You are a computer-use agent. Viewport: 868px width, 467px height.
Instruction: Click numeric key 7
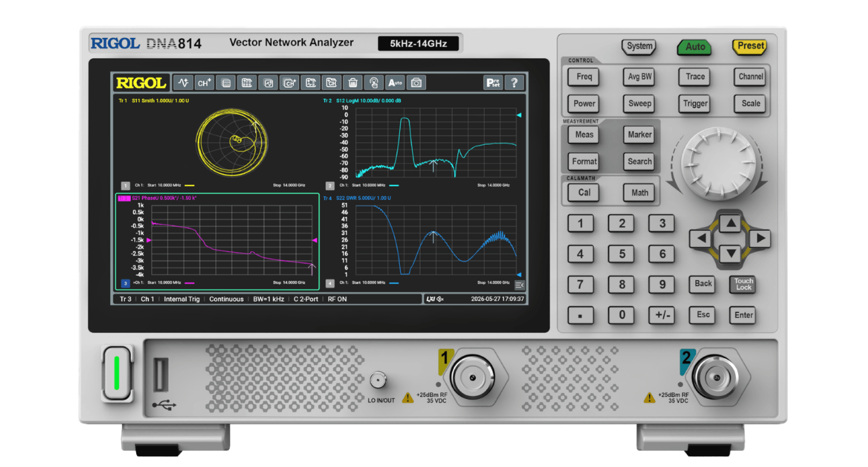click(x=580, y=285)
